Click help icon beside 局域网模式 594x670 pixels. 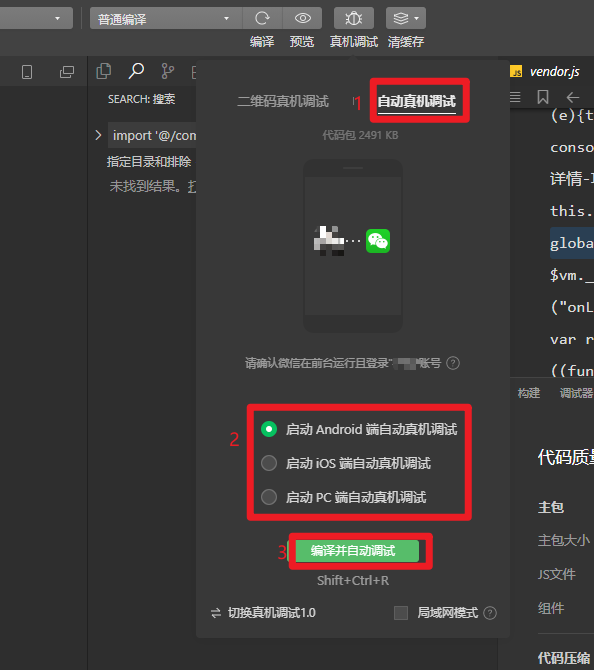coord(490,613)
